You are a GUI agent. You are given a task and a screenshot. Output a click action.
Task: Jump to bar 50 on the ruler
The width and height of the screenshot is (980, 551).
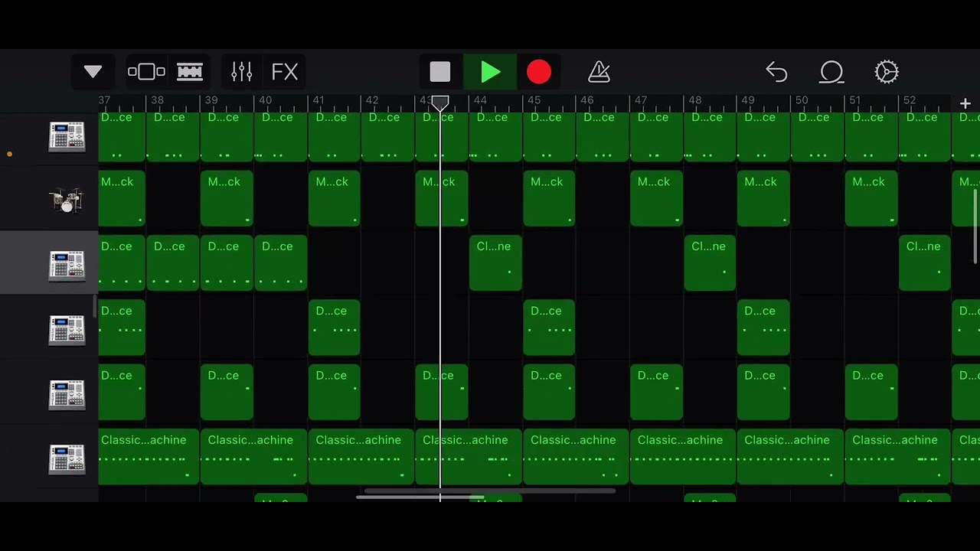tap(801, 100)
